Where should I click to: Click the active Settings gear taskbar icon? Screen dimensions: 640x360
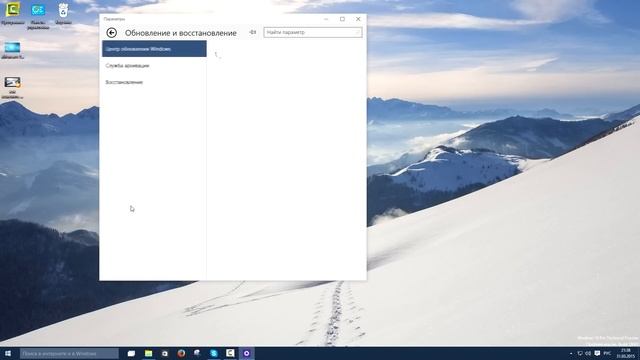click(x=247, y=353)
